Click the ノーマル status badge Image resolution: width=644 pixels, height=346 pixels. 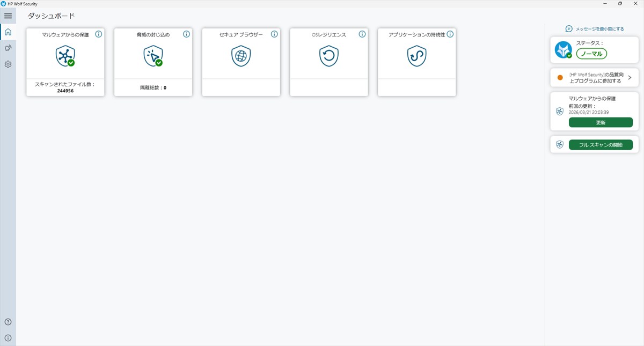[x=591, y=54]
